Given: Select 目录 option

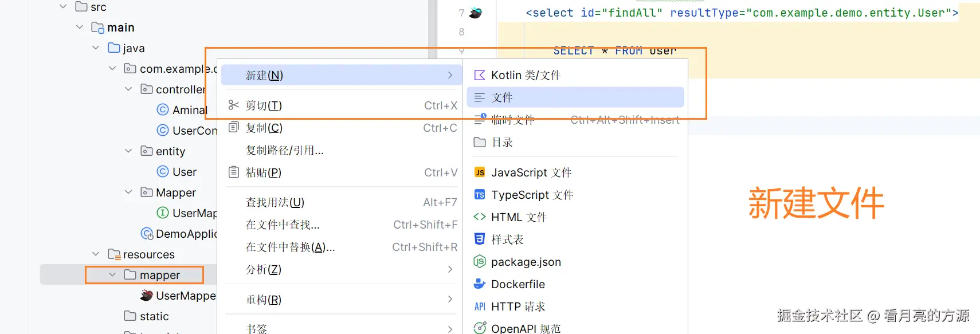Looking at the screenshot, I should coord(575,142).
